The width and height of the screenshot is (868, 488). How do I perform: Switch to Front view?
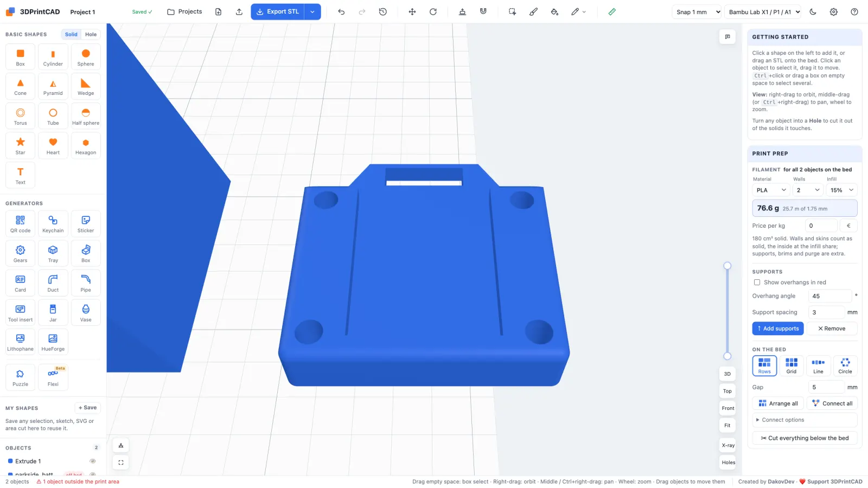click(728, 408)
